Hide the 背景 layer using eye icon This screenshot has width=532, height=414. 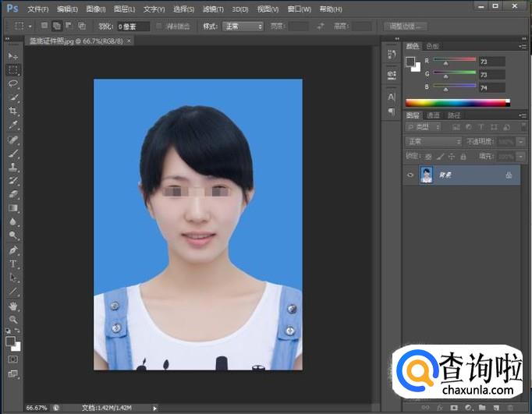tap(410, 176)
